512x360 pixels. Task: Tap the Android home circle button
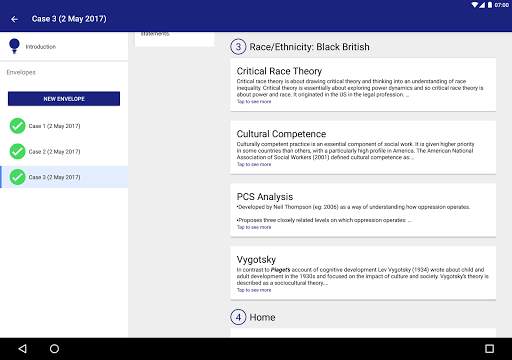point(54,349)
